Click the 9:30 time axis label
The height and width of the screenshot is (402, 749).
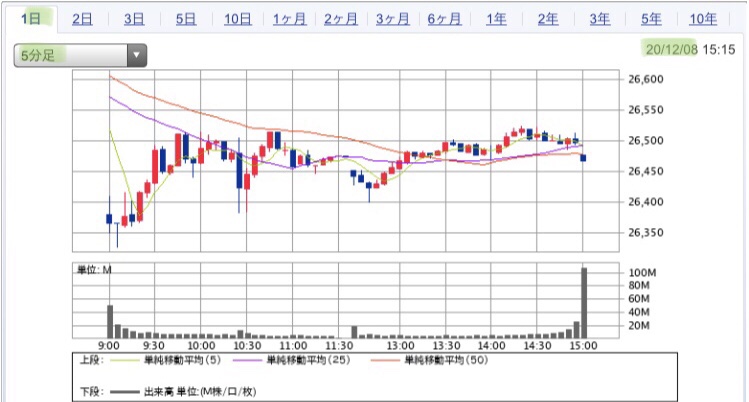pyautogui.click(x=153, y=346)
